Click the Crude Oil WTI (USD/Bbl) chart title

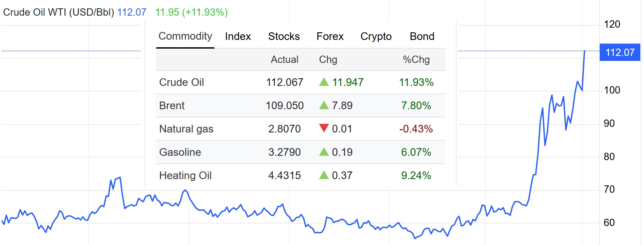pyautogui.click(x=59, y=12)
